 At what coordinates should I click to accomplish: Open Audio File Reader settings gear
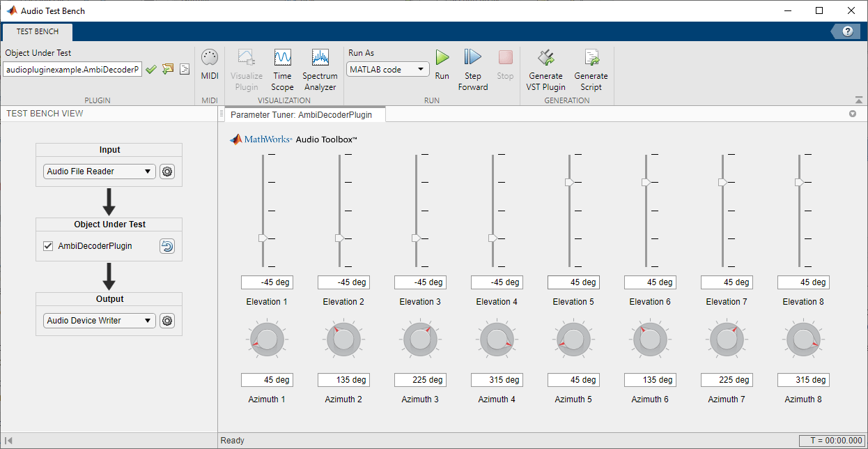point(166,172)
